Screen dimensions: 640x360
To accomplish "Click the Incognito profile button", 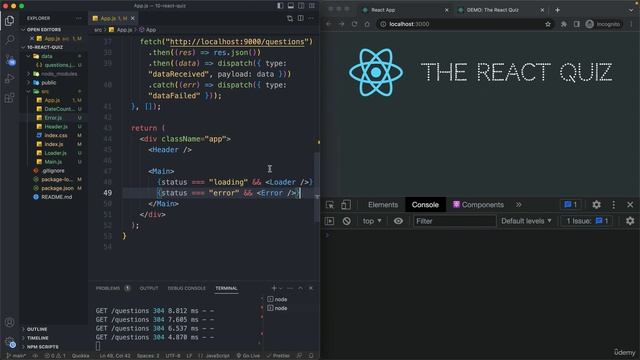I will coord(603,24).
